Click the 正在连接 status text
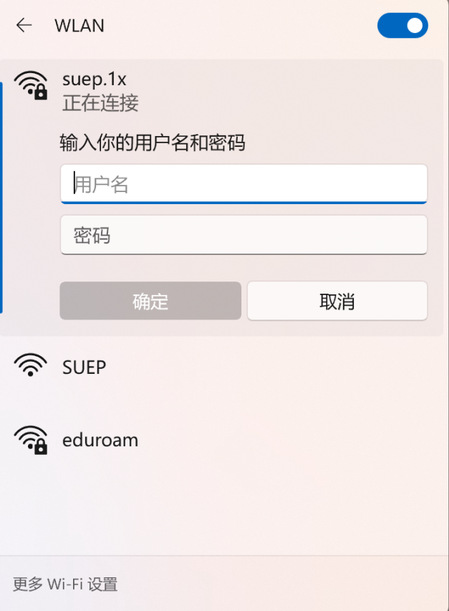 pos(101,103)
